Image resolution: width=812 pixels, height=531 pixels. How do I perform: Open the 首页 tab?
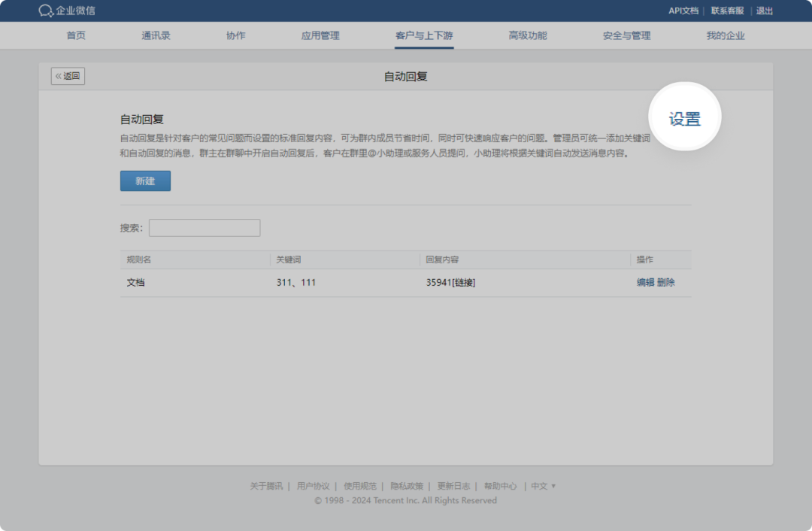(76, 35)
